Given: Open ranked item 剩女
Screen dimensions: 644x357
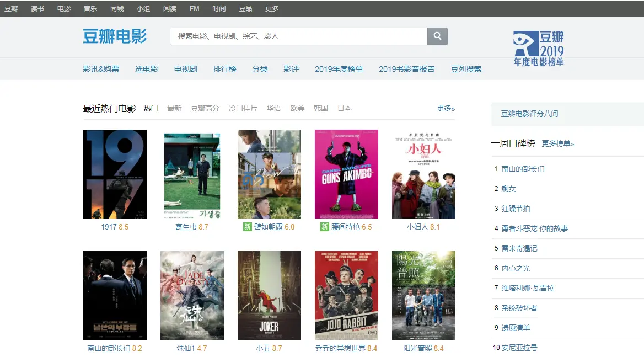Looking at the screenshot, I should pyautogui.click(x=508, y=189).
